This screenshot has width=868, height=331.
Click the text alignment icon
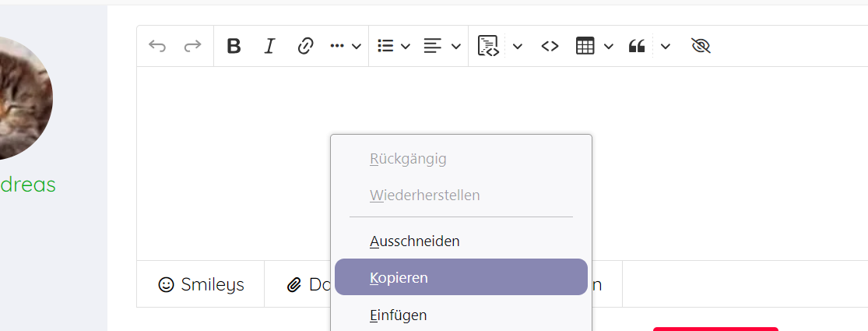pyautogui.click(x=432, y=46)
